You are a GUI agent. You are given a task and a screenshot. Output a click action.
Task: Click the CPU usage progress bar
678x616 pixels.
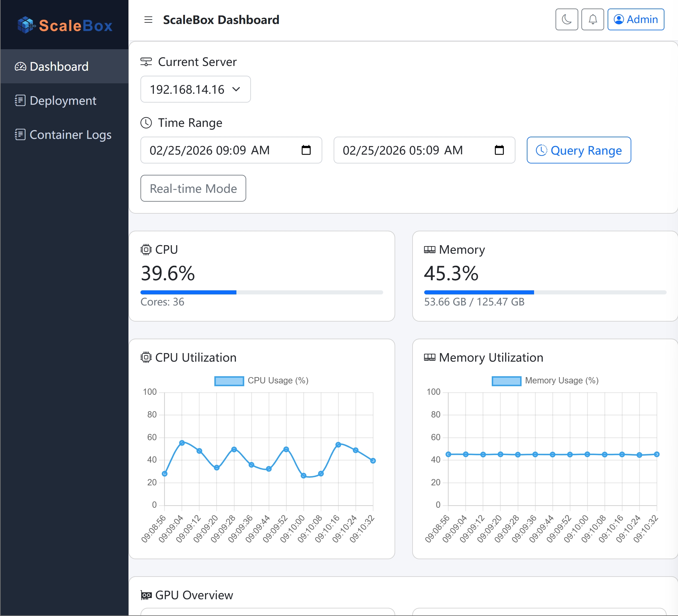[x=262, y=292]
